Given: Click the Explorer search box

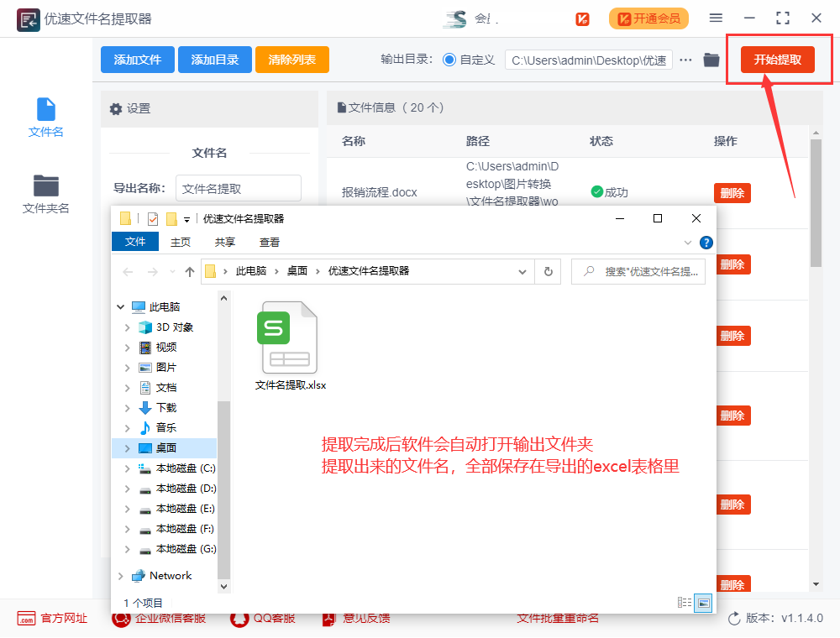Looking at the screenshot, I should click(638, 272).
